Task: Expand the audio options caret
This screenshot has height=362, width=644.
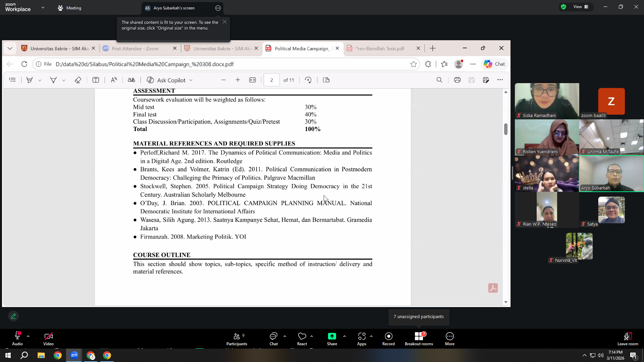Action: (x=28, y=336)
